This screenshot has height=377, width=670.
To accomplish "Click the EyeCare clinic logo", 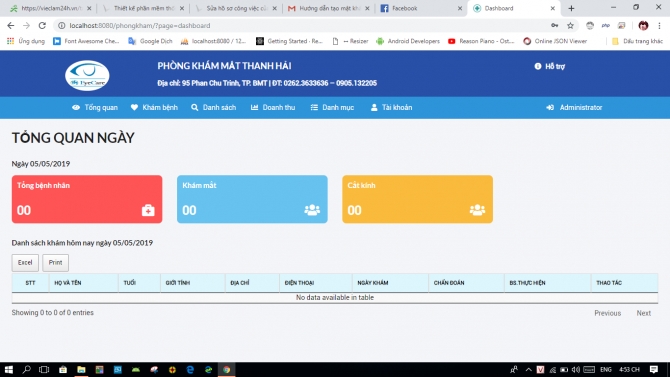I will point(87,75).
